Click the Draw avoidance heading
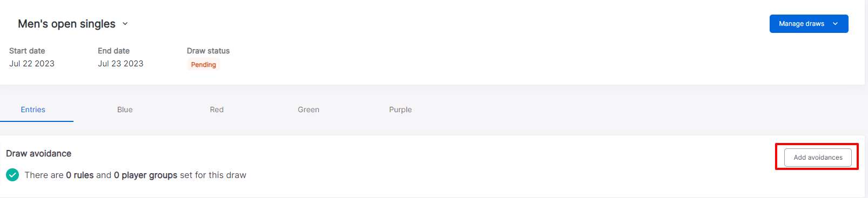Screen dimensions: 868x198 [x=38, y=153]
